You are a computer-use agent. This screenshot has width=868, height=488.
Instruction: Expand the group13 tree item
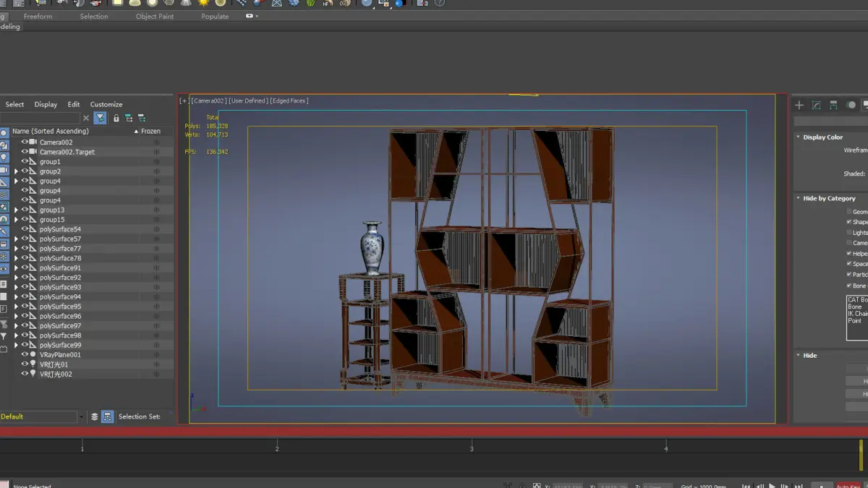point(17,210)
